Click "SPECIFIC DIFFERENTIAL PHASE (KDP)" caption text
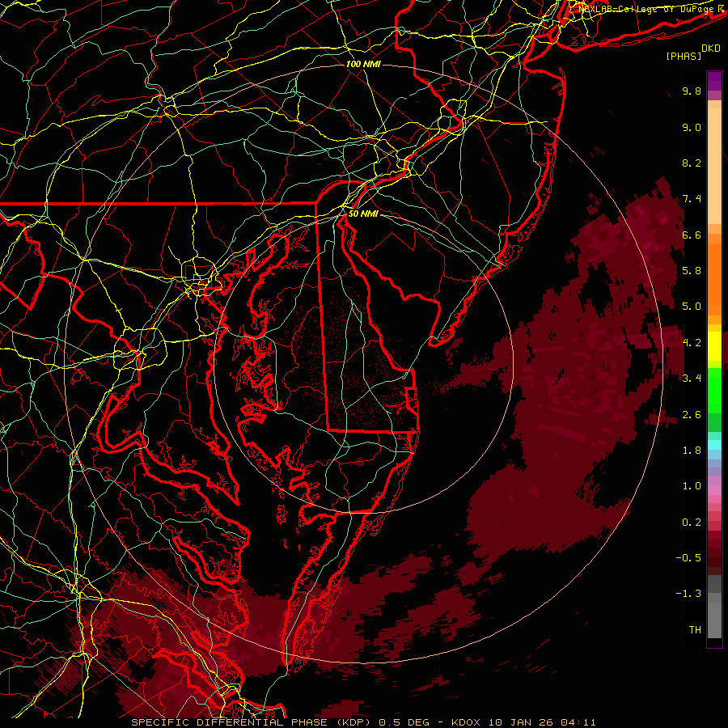This screenshot has width=728, height=728. 253,722
